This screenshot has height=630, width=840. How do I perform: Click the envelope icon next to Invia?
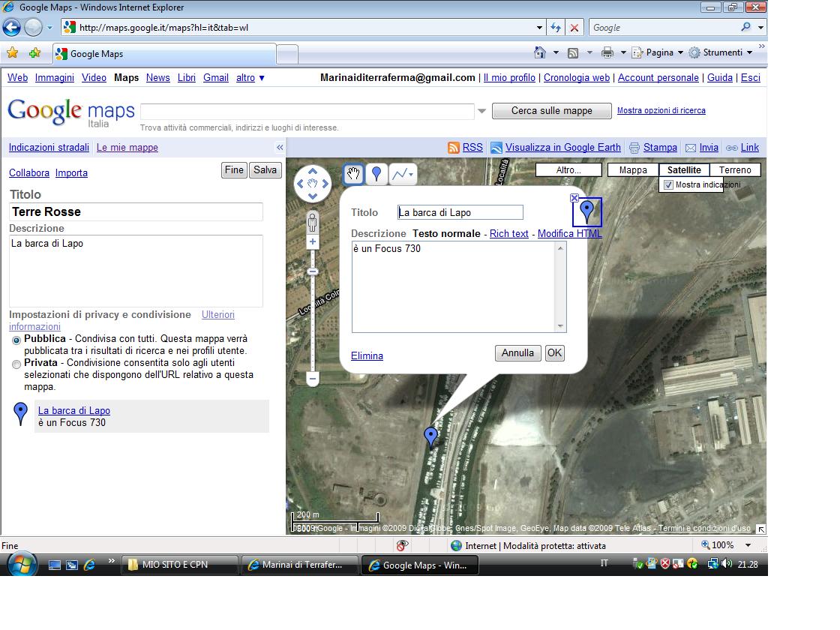[x=691, y=148]
